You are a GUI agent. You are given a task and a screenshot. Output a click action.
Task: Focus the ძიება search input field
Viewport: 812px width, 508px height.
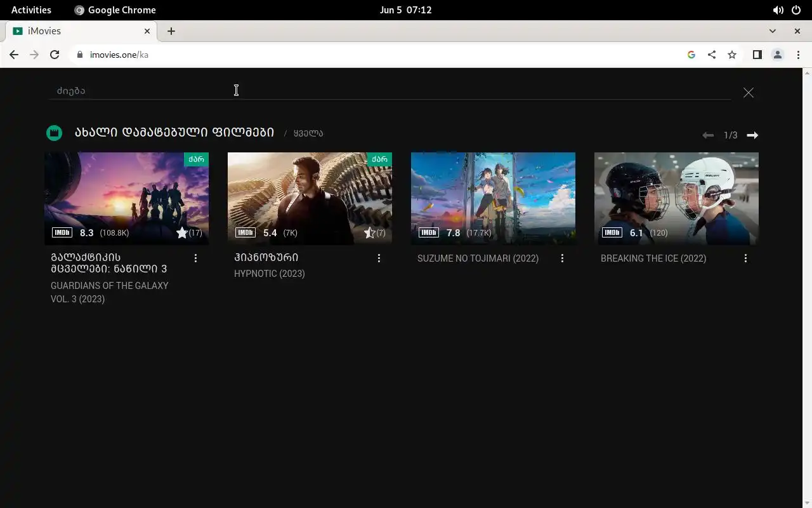390,91
